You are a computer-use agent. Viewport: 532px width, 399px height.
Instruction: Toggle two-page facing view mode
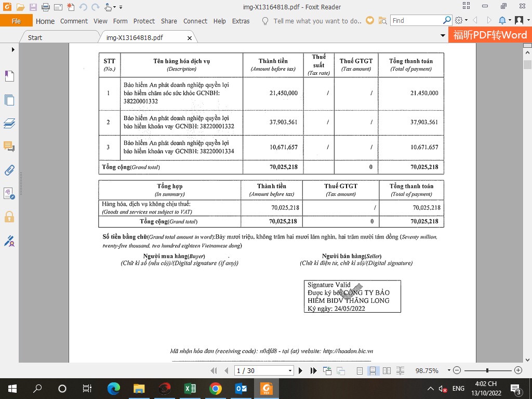tap(387, 370)
